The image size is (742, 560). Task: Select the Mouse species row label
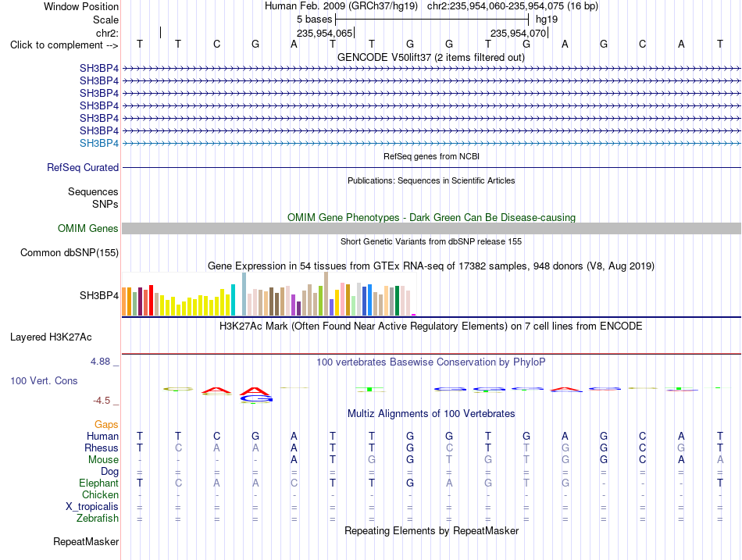[104, 460]
